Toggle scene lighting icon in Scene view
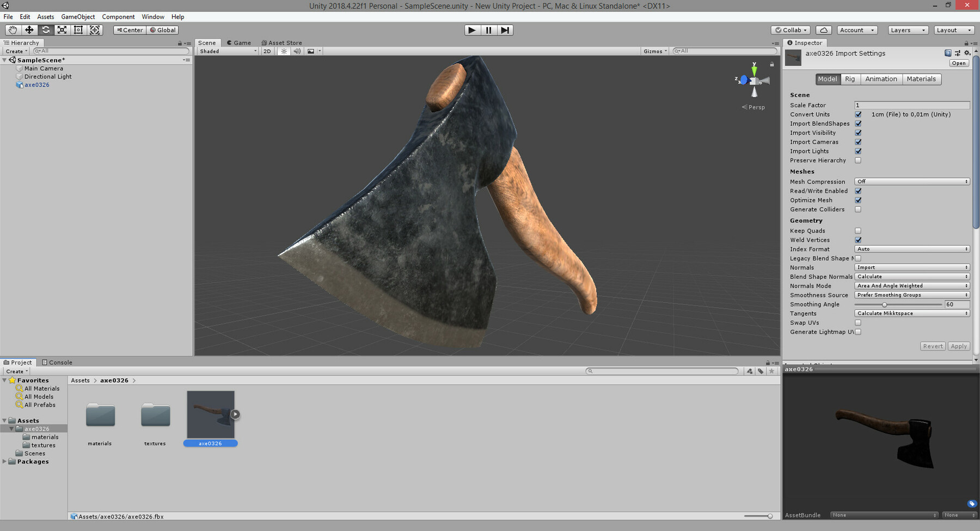 tap(284, 51)
